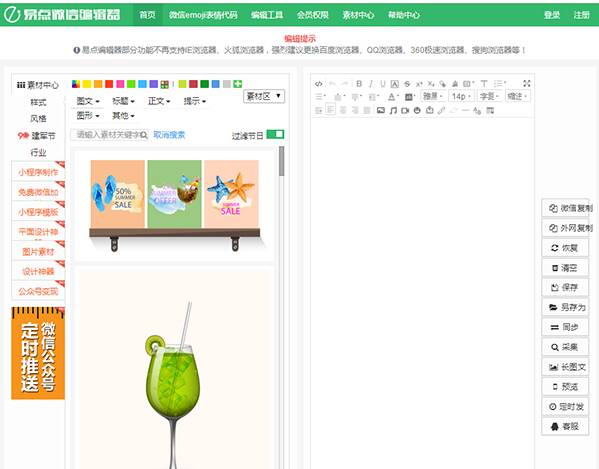Click the 登录 login link

click(x=552, y=15)
